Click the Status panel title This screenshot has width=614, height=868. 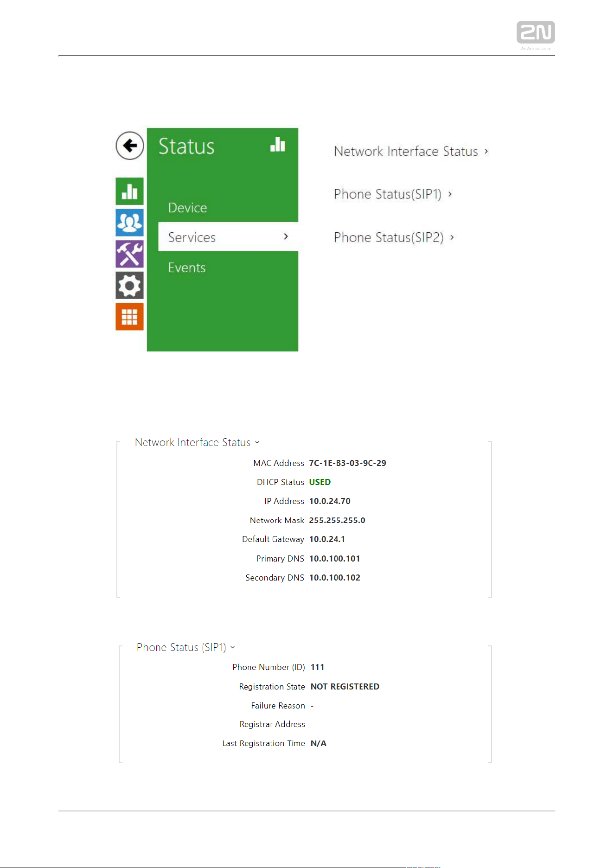186,146
